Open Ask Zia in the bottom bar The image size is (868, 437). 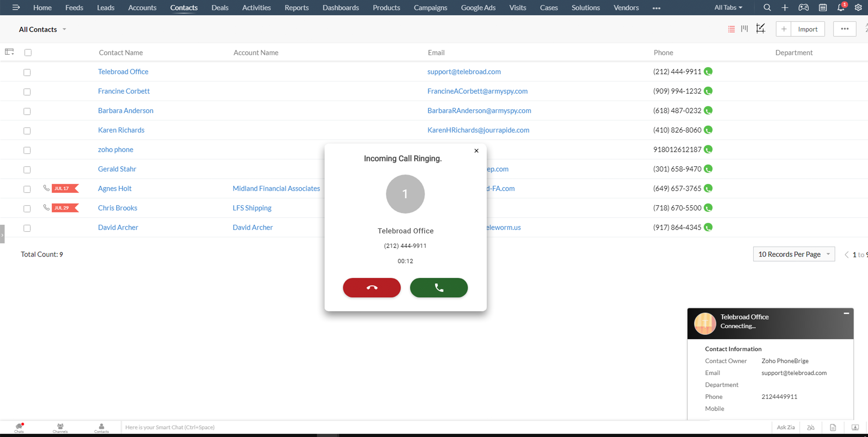pyautogui.click(x=786, y=427)
